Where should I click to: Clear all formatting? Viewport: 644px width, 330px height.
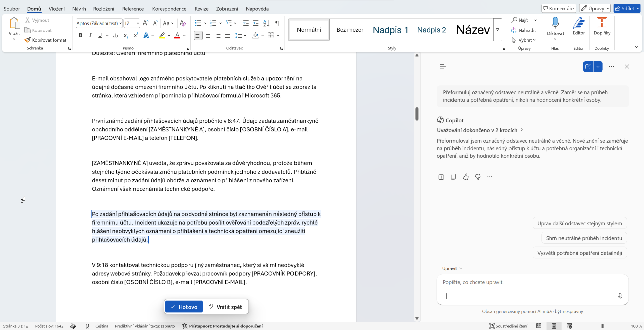[x=182, y=23]
